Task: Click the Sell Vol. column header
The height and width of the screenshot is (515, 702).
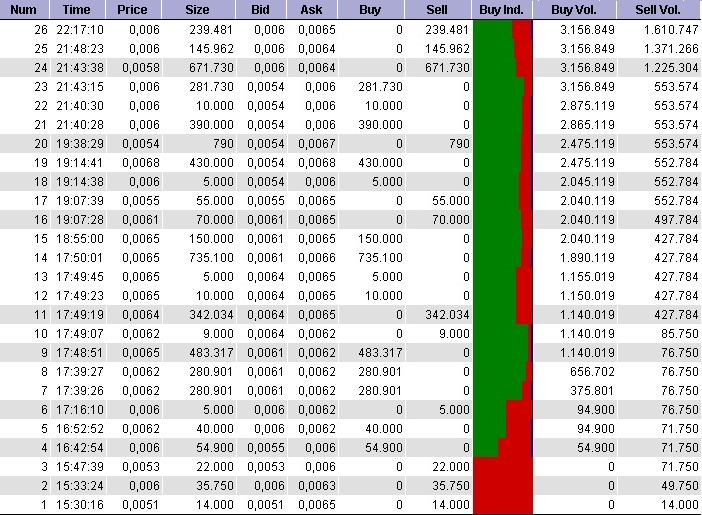Action: tap(659, 9)
